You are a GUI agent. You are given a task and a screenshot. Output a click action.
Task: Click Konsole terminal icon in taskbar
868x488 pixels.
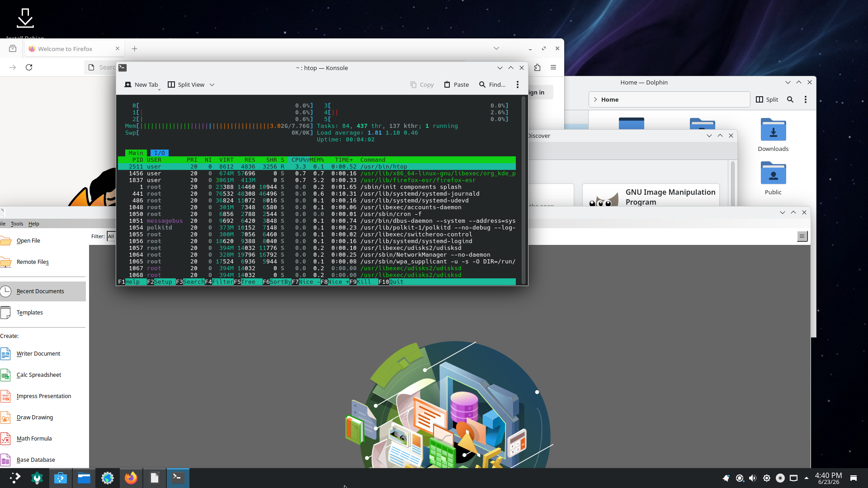coord(178,478)
